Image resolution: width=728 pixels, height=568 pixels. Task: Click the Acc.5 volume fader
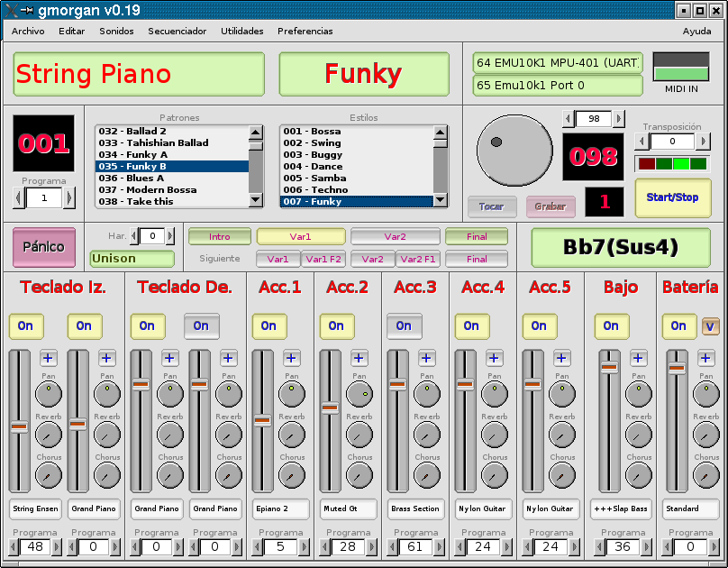[532, 384]
